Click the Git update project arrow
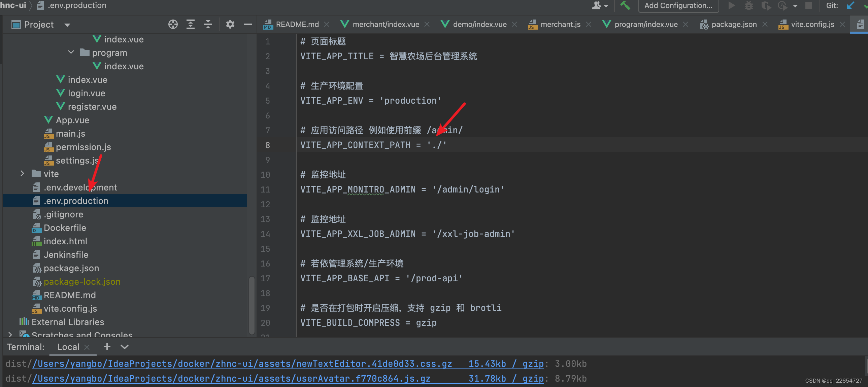The image size is (868, 387). (850, 5)
